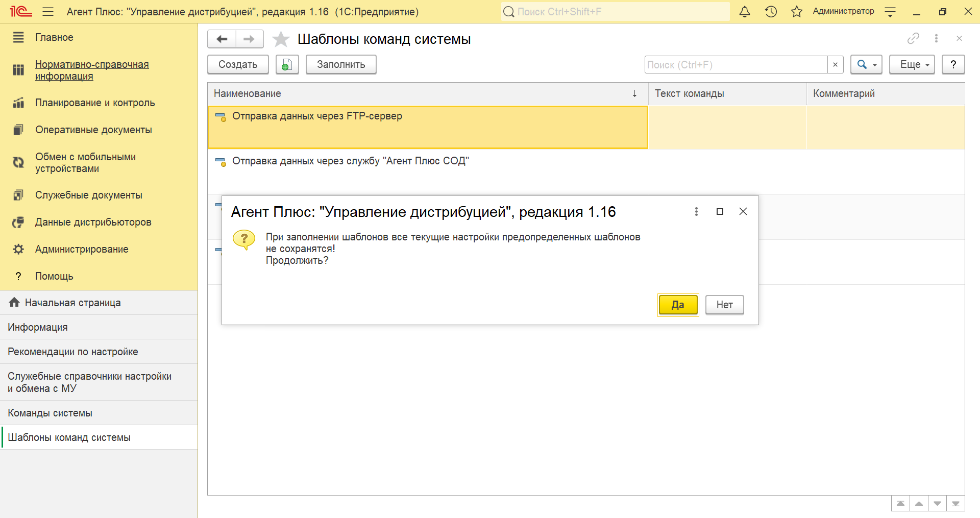Click the 1C logo icon
Viewport: 980px width, 518px height.
pos(21,11)
